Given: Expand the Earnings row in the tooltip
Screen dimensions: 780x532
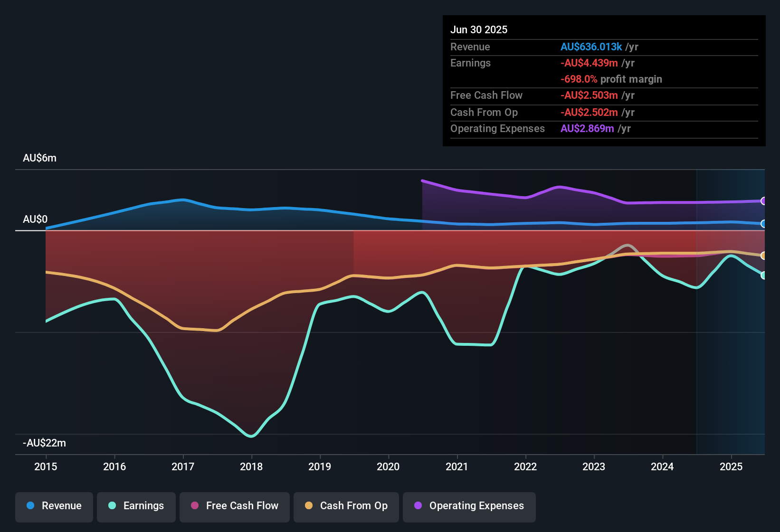Looking at the screenshot, I should pos(470,63).
